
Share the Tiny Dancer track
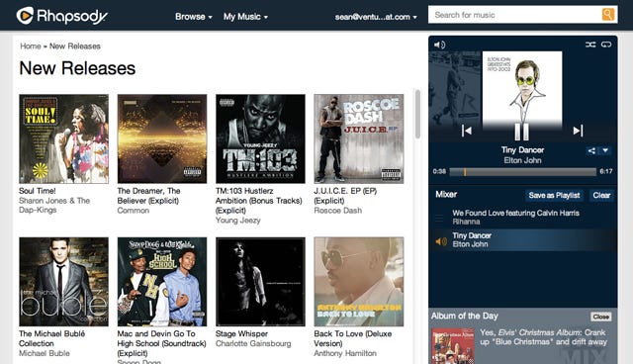591,151
